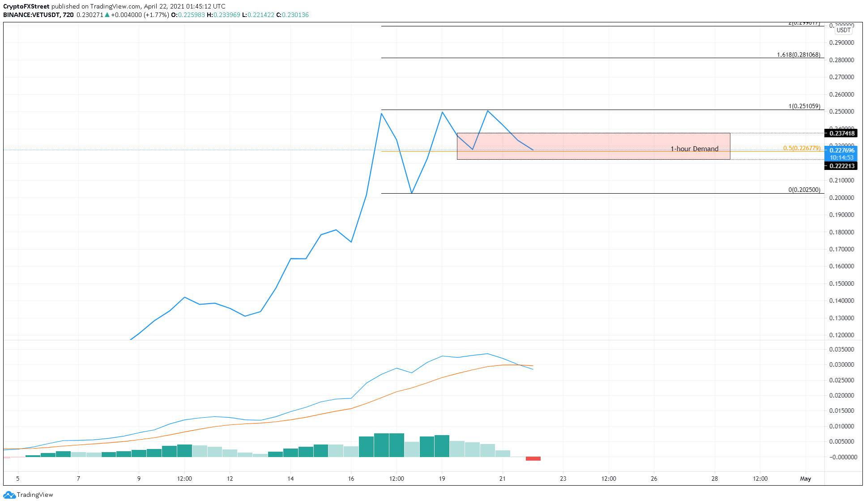Image resolution: width=866 pixels, height=504 pixels.
Task: Click the date label 23 on time axis
Action: pyautogui.click(x=563, y=479)
